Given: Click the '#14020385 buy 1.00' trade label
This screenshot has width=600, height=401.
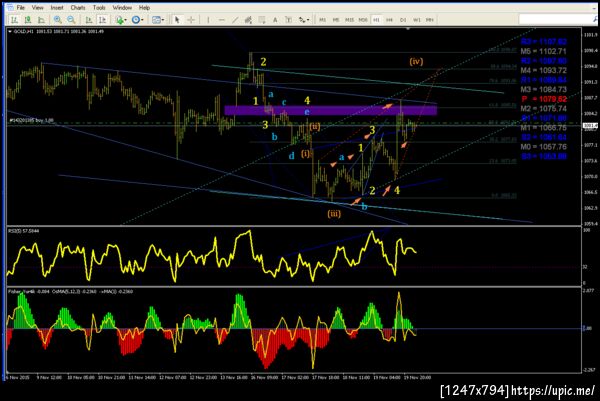Looking at the screenshot, I should pyautogui.click(x=31, y=120).
